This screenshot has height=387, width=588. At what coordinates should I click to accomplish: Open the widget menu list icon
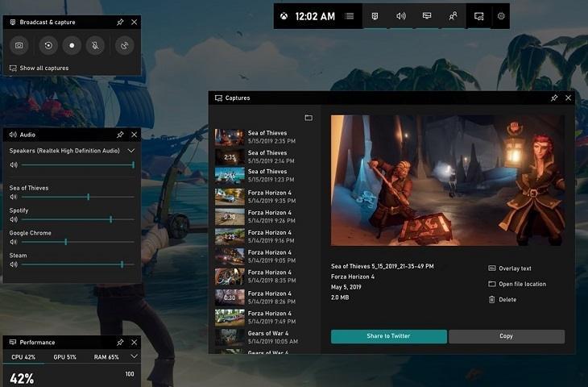tap(349, 16)
